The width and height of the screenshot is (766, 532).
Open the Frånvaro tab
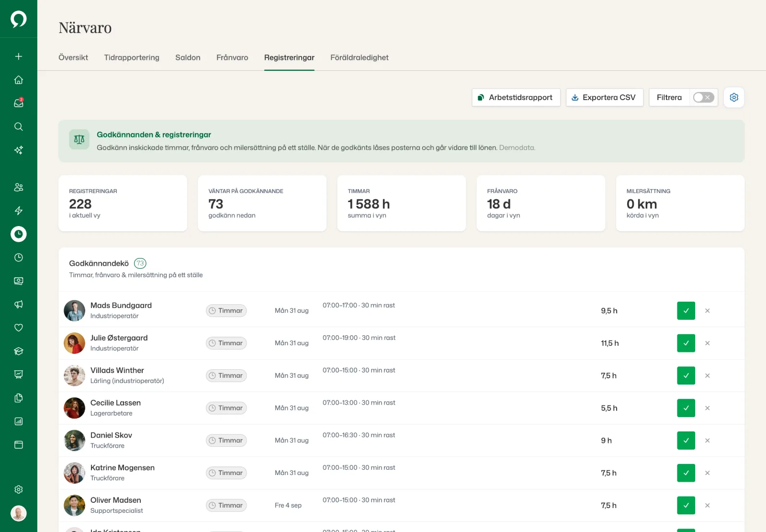coord(232,57)
